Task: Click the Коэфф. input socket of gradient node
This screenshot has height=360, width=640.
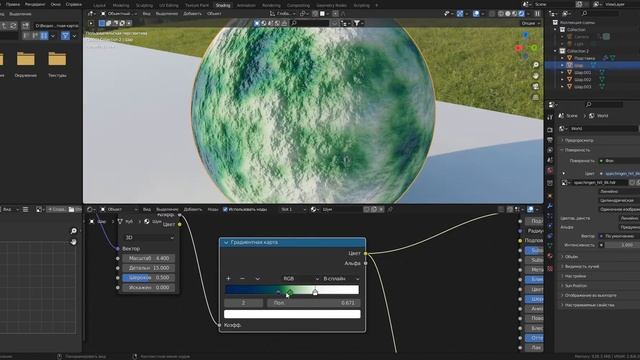Action: [x=220, y=325]
